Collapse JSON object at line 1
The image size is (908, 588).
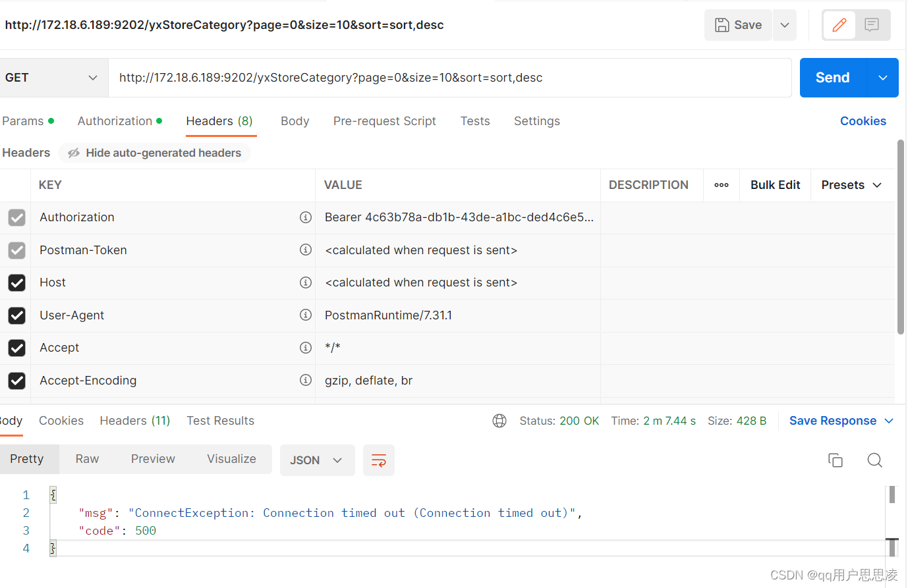point(53,495)
